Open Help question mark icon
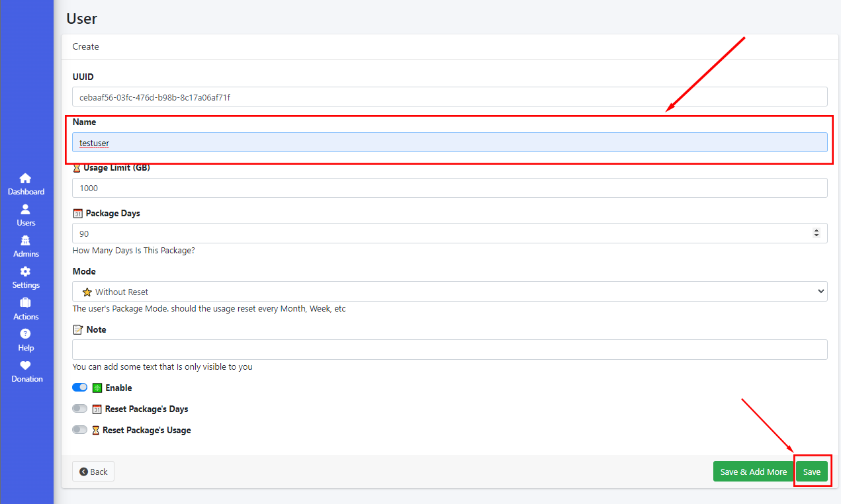Viewport: 841px width, 504px height. [25, 334]
